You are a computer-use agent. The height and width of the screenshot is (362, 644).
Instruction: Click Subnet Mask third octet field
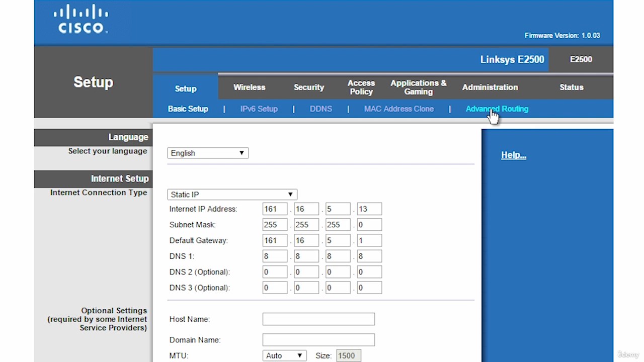tap(338, 225)
